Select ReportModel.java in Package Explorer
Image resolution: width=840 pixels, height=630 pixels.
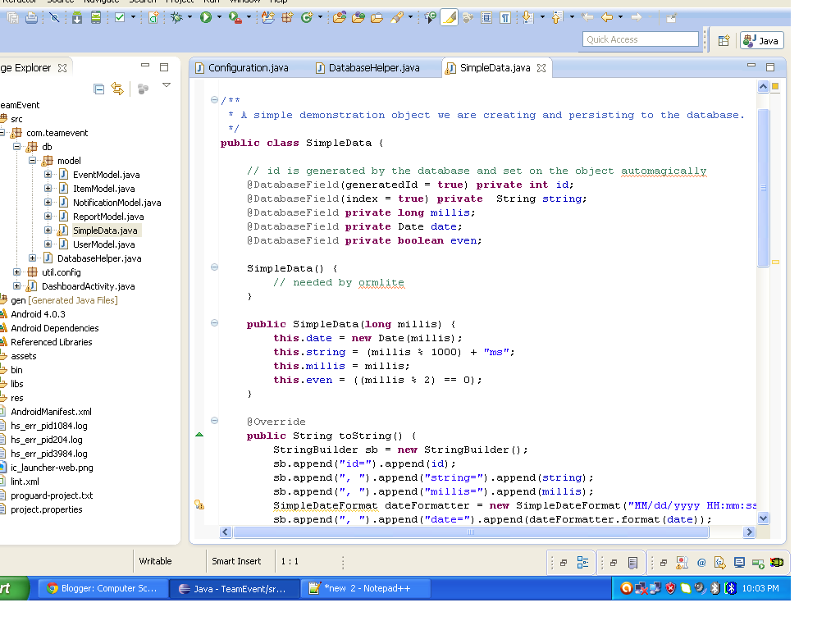click(x=108, y=217)
